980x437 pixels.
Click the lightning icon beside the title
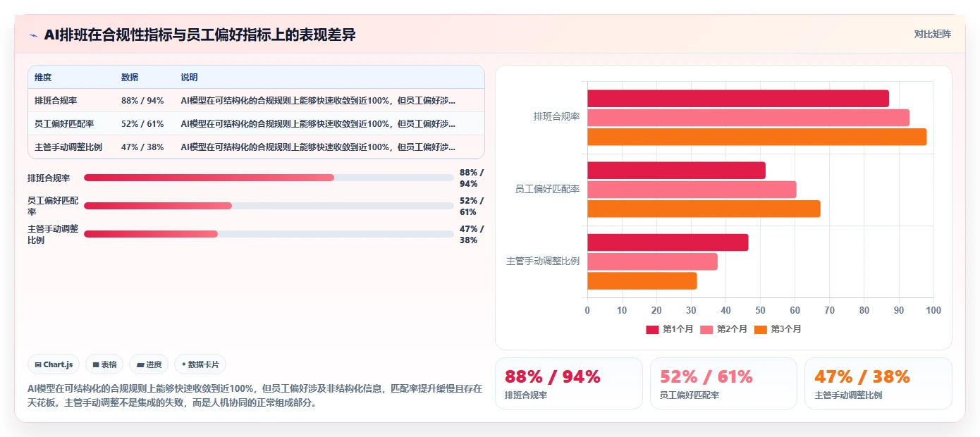(x=34, y=35)
